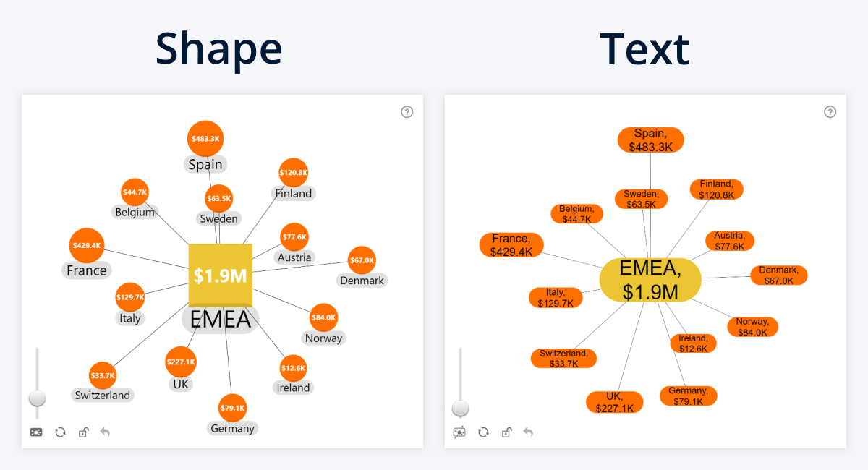This screenshot has width=868, height=470.
Task: Click refresh layout icon in Text chart
Action: 483,432
